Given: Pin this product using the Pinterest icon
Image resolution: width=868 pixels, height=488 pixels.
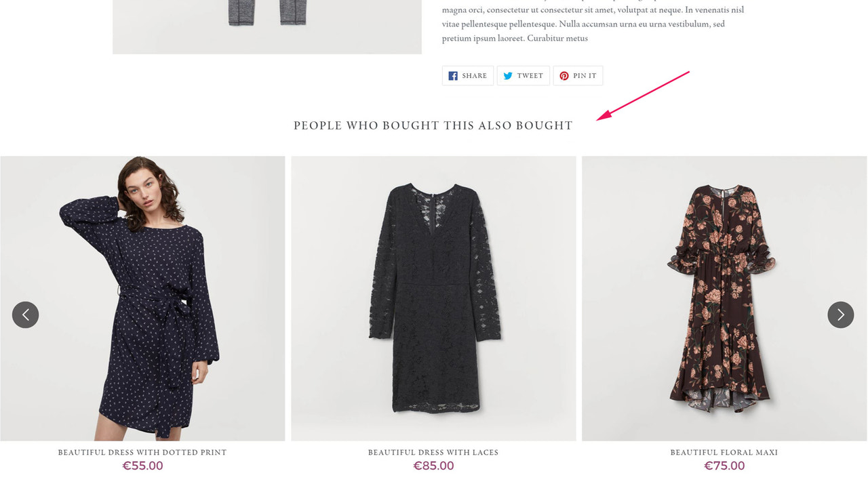Looking at the screenshot, I should click(x=564, y=75).
